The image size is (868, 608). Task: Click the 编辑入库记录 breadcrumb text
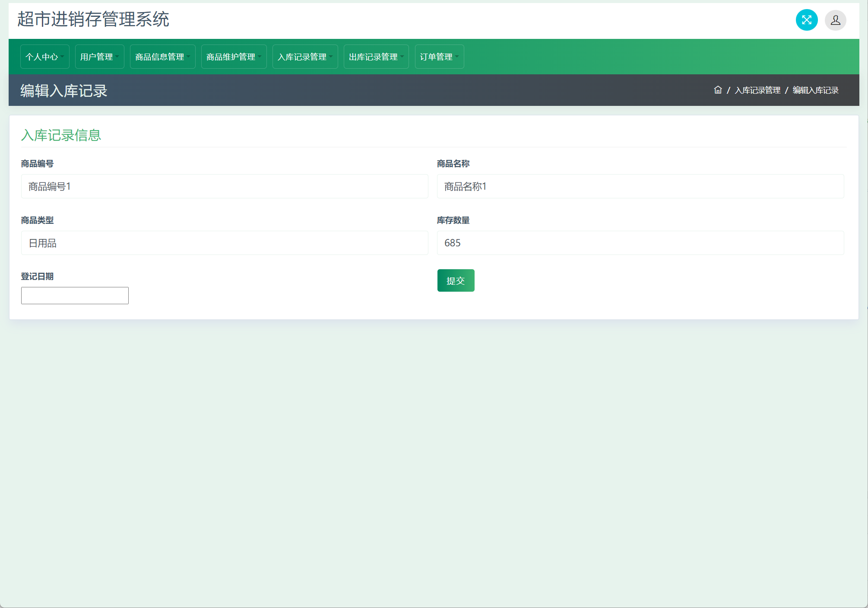[x=815, y=90]
